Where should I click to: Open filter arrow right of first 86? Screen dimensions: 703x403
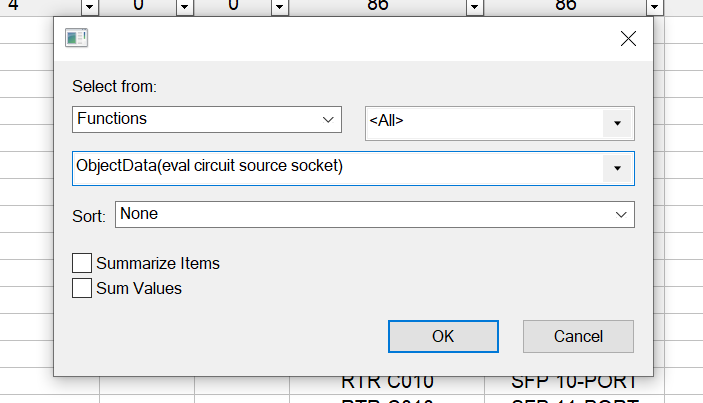point(473,7)
